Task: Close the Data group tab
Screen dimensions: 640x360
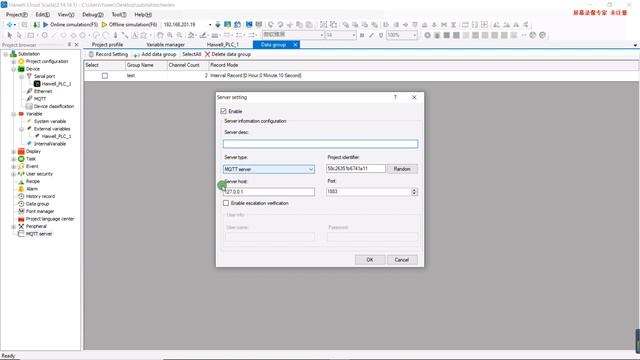Action: [295, 44]
